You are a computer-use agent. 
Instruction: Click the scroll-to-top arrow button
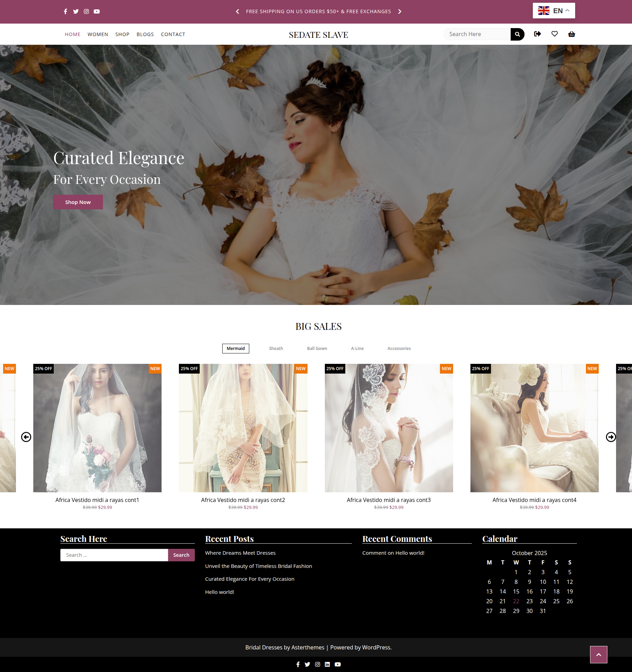point(599,655)
